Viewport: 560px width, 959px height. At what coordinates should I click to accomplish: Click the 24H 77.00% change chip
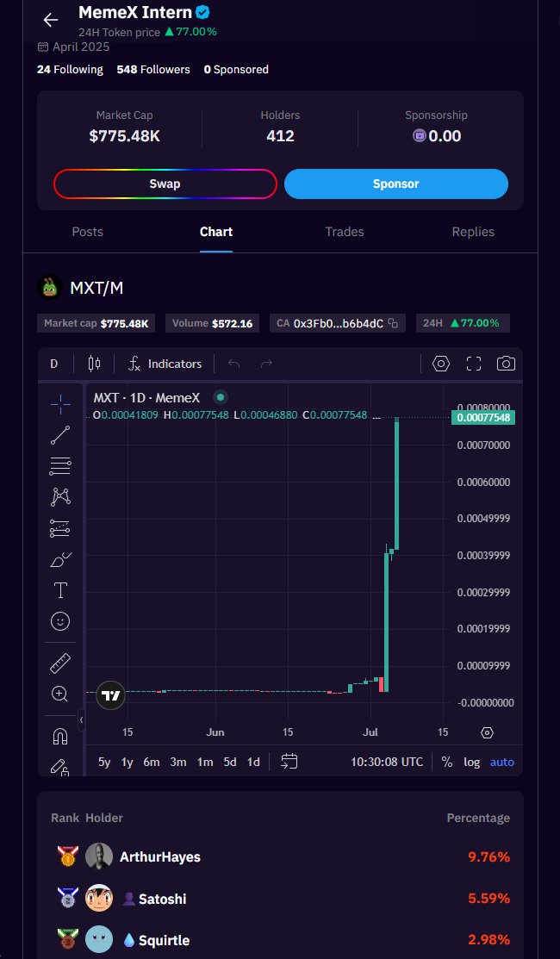[x=463, y=323]
